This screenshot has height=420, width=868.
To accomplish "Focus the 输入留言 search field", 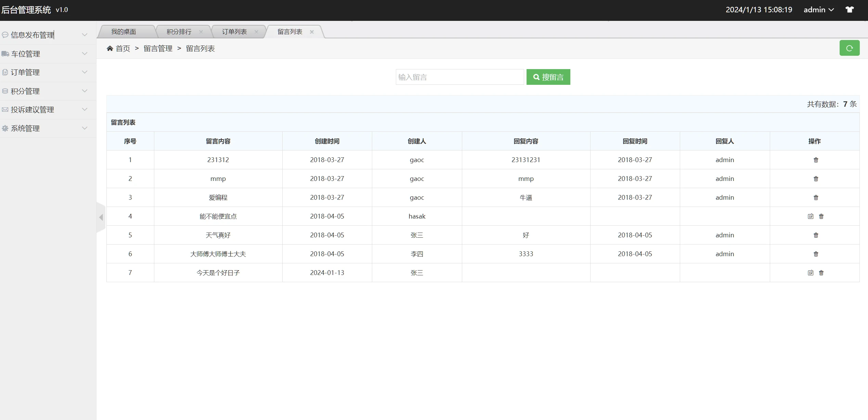I will 460,77.
